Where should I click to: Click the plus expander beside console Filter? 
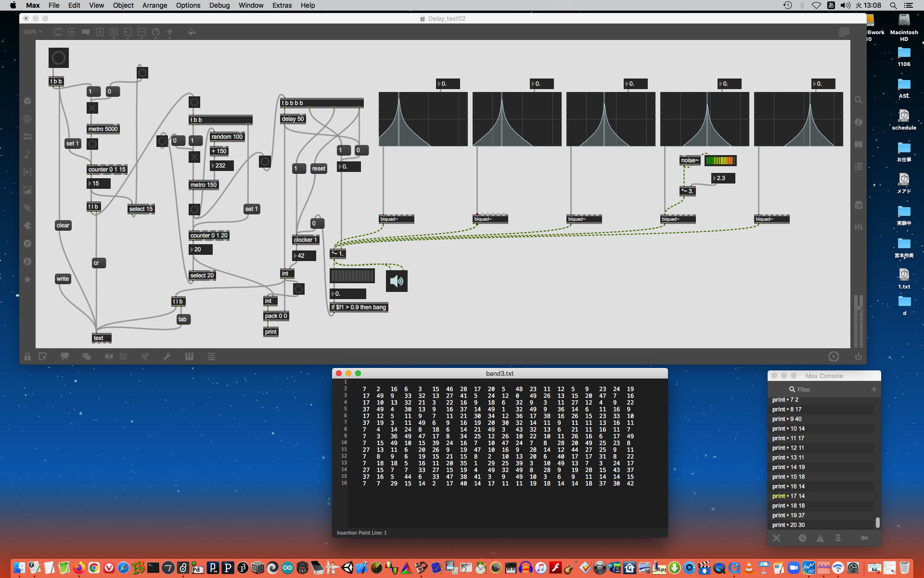click(874, 389)
